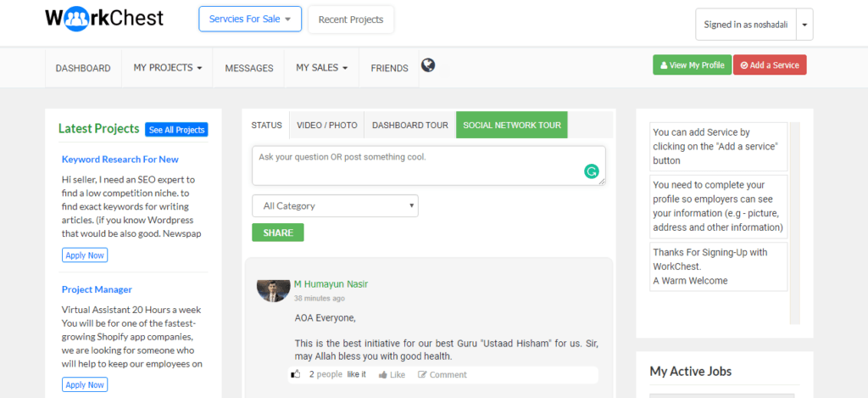Click the WorkChest logo
Screen dimensions: 868x398
[104, 19]
